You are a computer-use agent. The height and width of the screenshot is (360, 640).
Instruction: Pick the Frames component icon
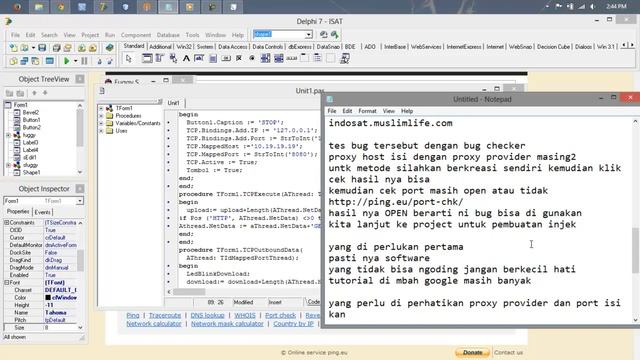(147, 59)
